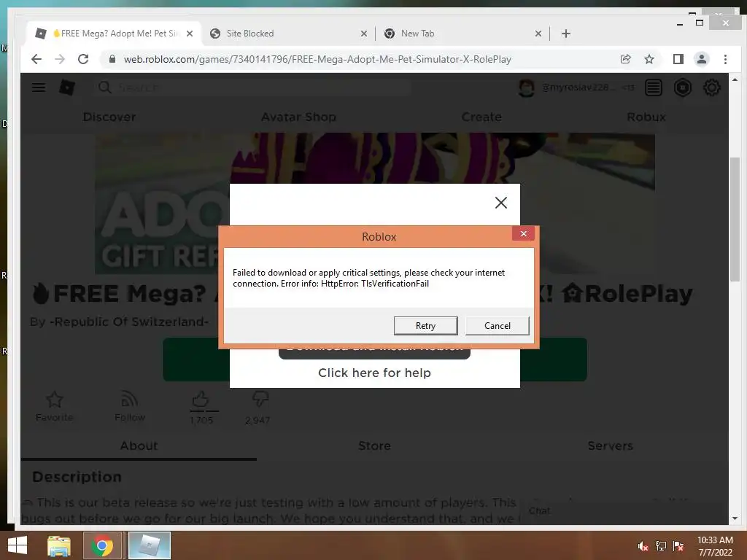Image resolution: width=747 pixels, height=560 pixels.
Task: Open a new Chrome tab with plus
Action: pos(565,34)
